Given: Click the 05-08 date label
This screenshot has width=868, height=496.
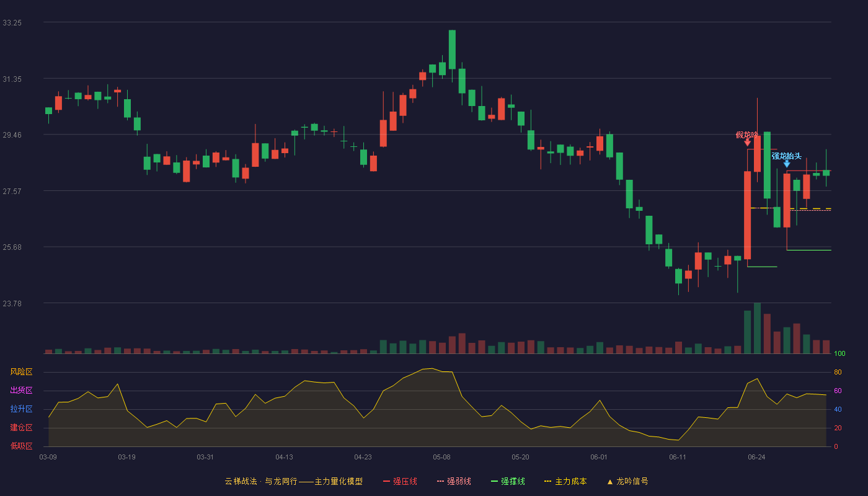Looking at the screenshot, I should (x=442, y=457).
